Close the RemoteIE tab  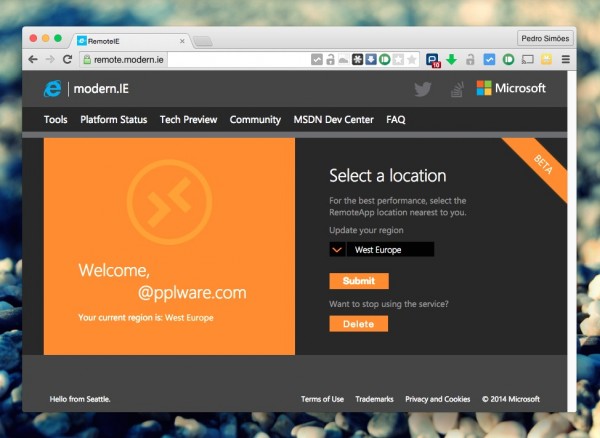click(182, 41)
